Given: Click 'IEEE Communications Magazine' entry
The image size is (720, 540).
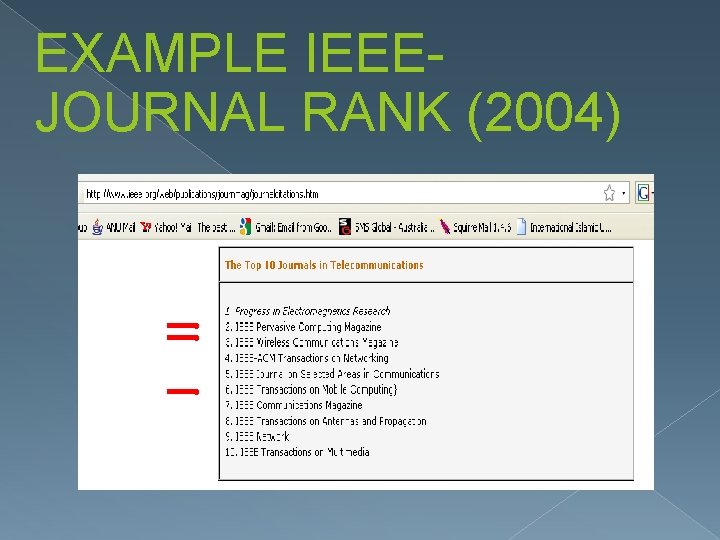Looking at the screenshot, I should click(x=294, y=405).
